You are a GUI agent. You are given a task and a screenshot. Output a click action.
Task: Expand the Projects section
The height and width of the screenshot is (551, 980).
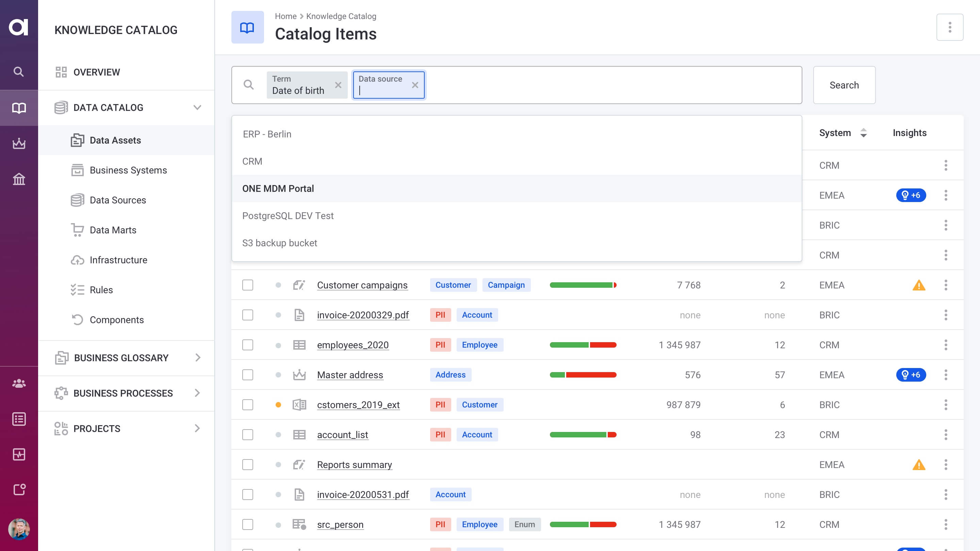197,429
